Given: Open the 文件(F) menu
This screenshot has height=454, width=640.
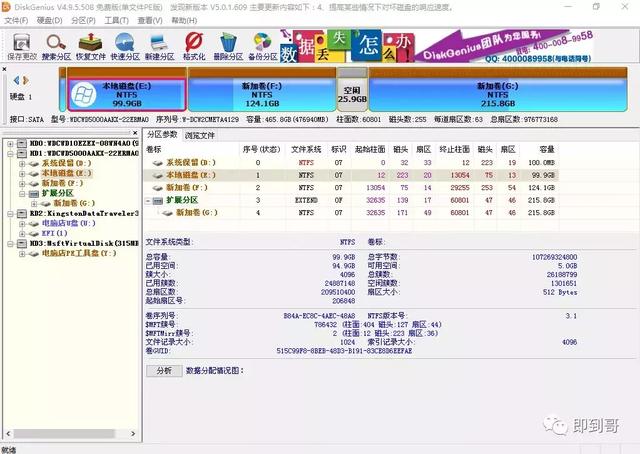Looking at the screenshot, I should 16,20.
